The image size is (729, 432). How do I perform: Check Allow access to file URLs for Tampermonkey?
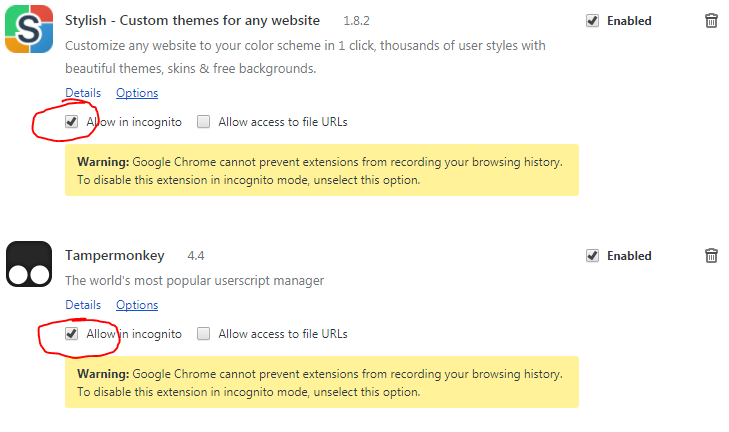(203, 334)
